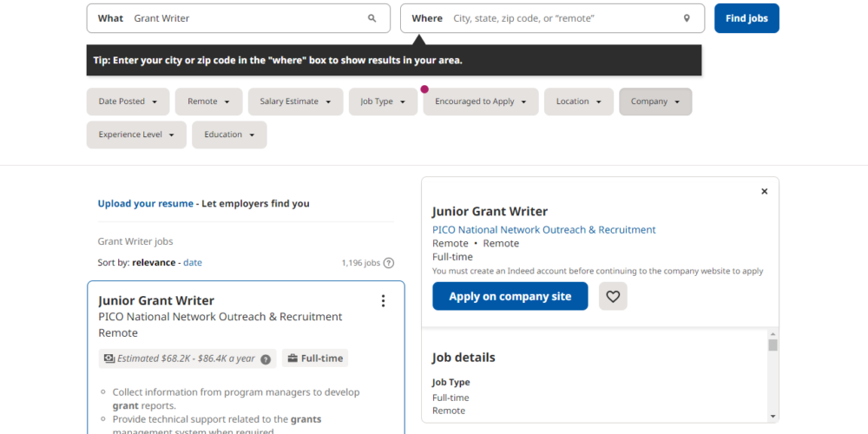Open the Job Type filter dropdown

[x=383, y=102]
